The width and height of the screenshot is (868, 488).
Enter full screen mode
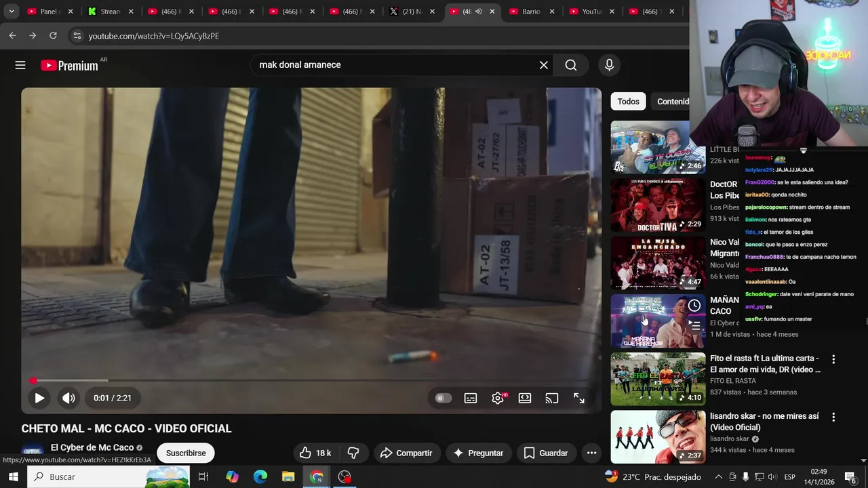579,398
